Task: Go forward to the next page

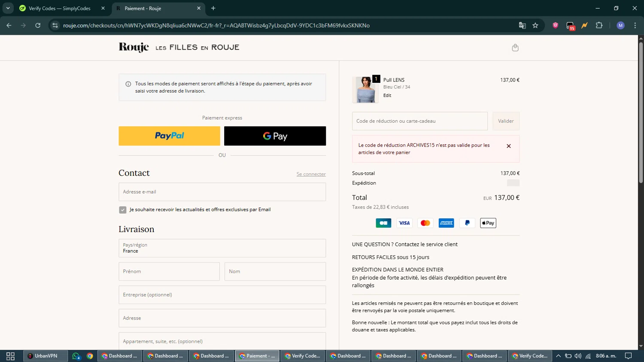Action: pos(23,25)
